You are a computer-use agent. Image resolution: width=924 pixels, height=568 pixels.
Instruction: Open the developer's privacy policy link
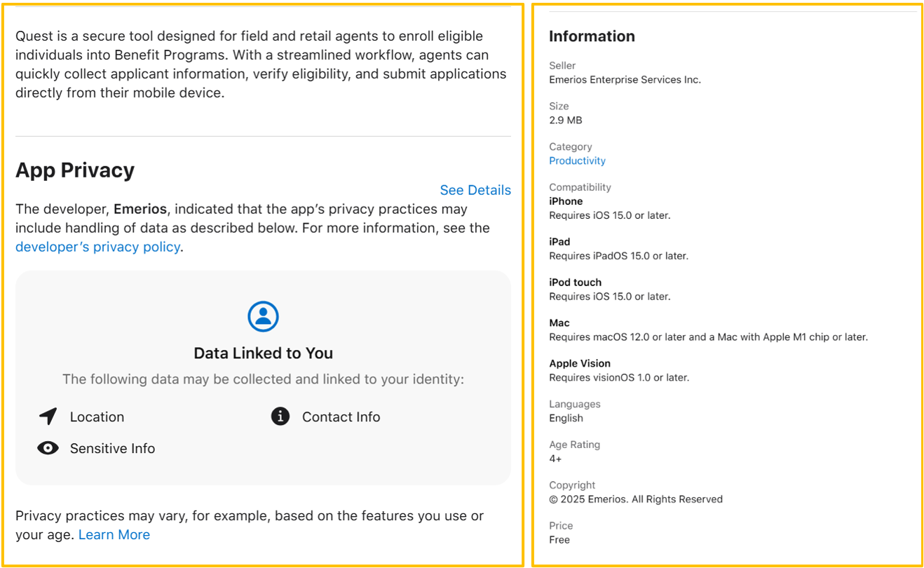pyautogui.click(x=97, y=247)
